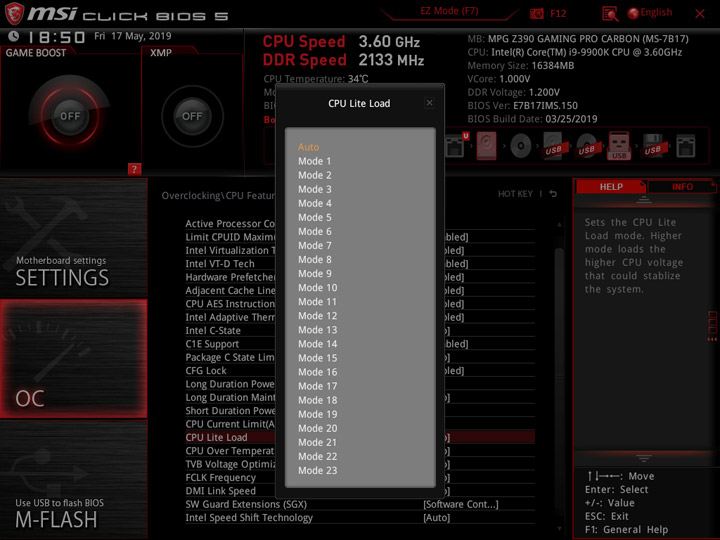Select the CPU Lite Load setting row
This screenshot has height=540, width=720.
point(360,438)
